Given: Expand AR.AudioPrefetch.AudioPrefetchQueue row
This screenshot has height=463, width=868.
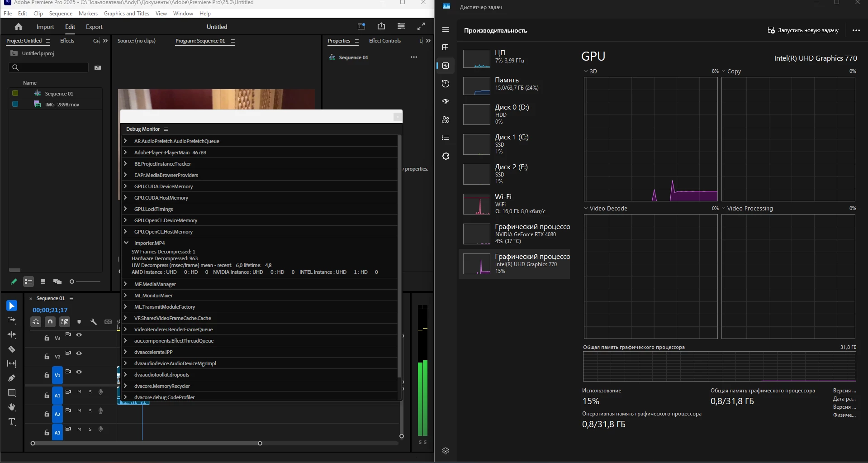Looking at the screenshot, I should point(126,141).
